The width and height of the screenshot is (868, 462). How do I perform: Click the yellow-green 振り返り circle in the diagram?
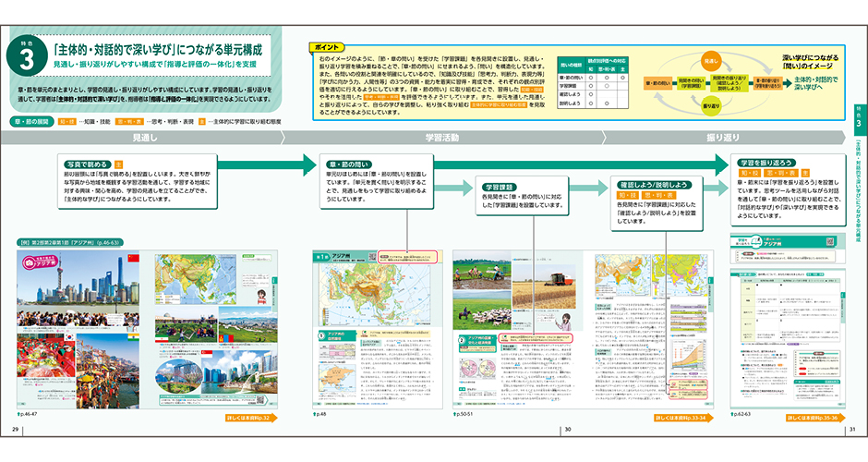coord(711,105)
